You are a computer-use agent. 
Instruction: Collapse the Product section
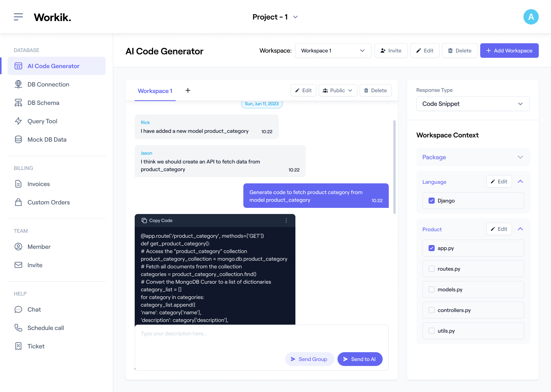520,229
